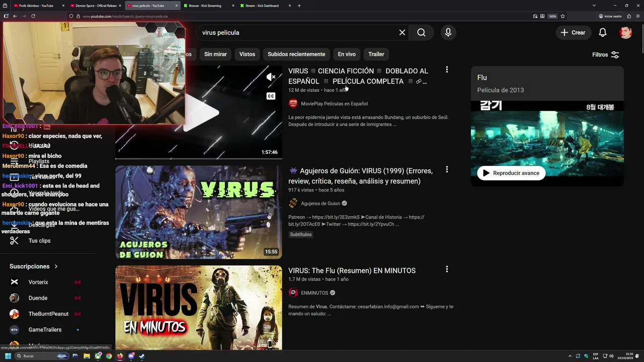644x362 pixels.
Task: Open the Filtros search filters
Action: [605, 55]
